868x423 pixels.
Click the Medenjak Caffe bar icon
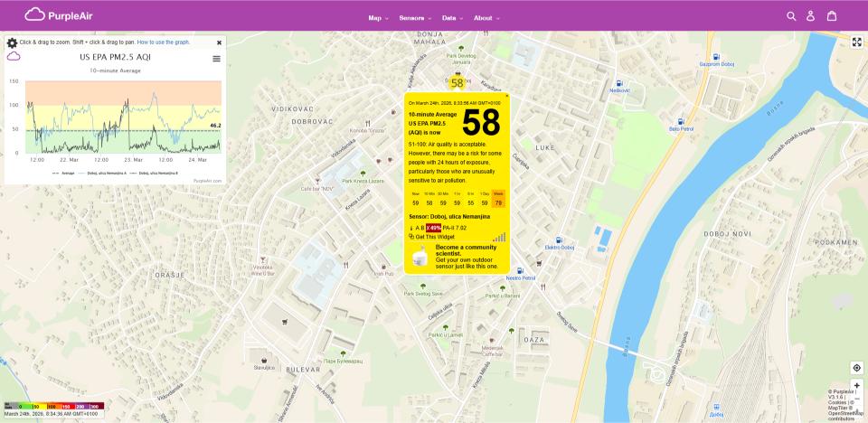click(491, 341)
